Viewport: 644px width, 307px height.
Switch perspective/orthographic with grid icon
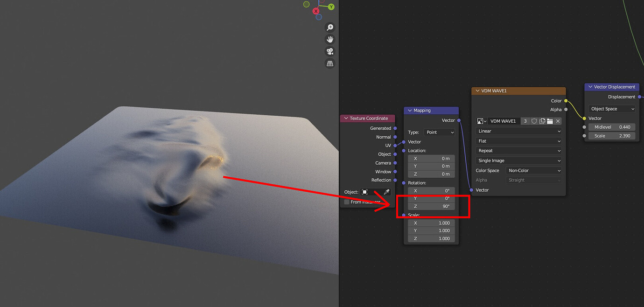(x=330, y=63)
